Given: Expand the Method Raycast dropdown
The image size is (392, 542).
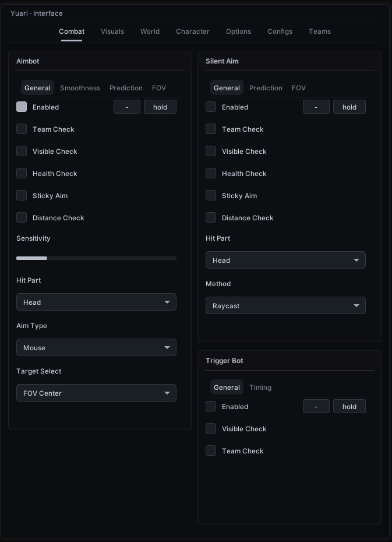Looking at the screenshot, I should (x=285, y=305).
